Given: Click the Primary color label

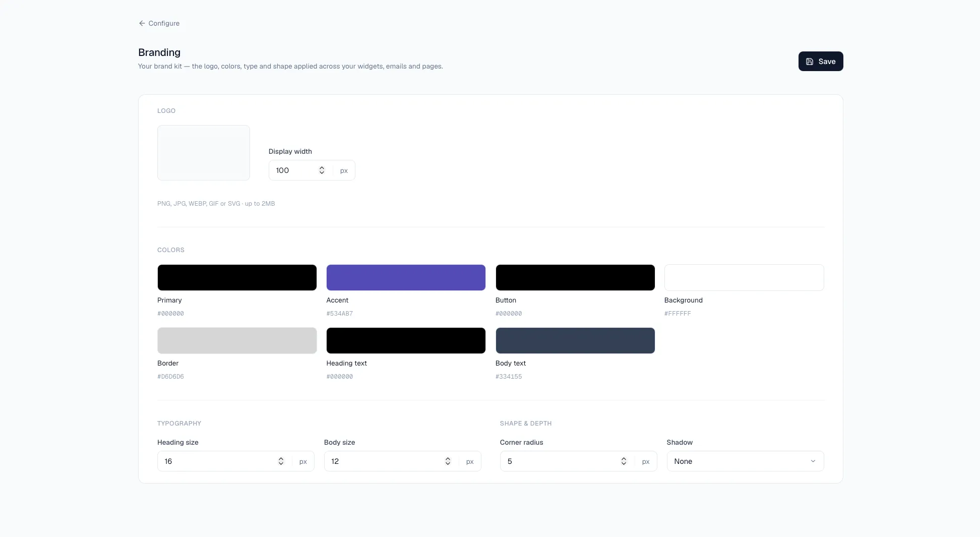Looking at the screenshot, I should (169, 300).
